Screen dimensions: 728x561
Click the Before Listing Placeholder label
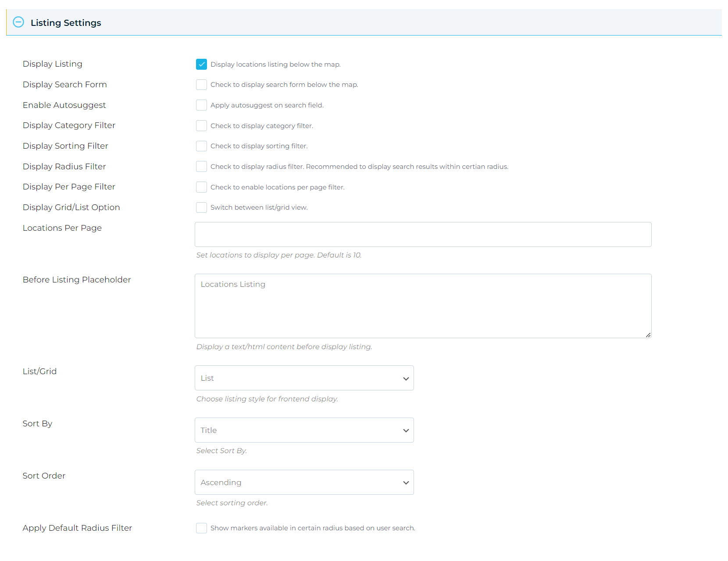(77, 280)
